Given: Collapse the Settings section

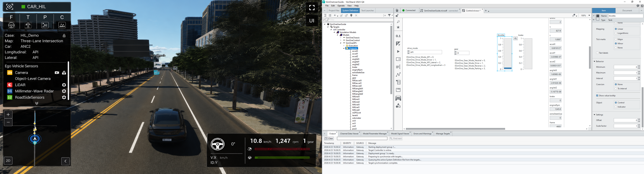Looking at the screenshot, I should [595, 115].
